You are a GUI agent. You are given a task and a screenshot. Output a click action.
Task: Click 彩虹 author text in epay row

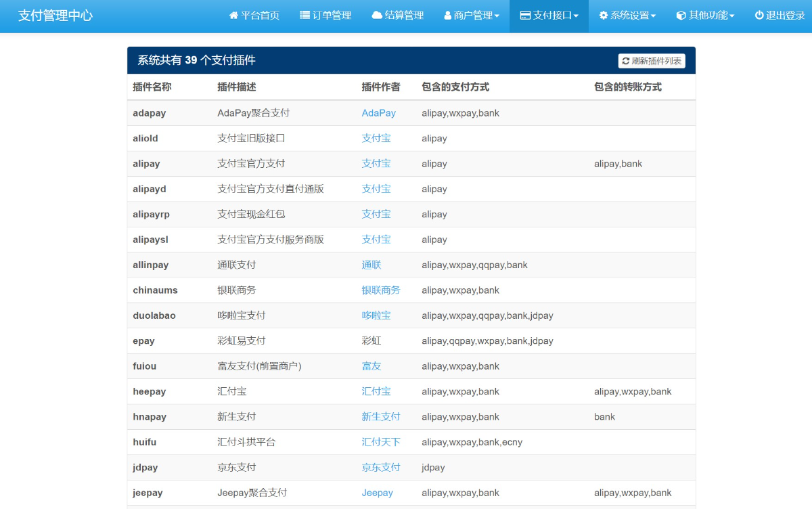click(x=371, y=340)
